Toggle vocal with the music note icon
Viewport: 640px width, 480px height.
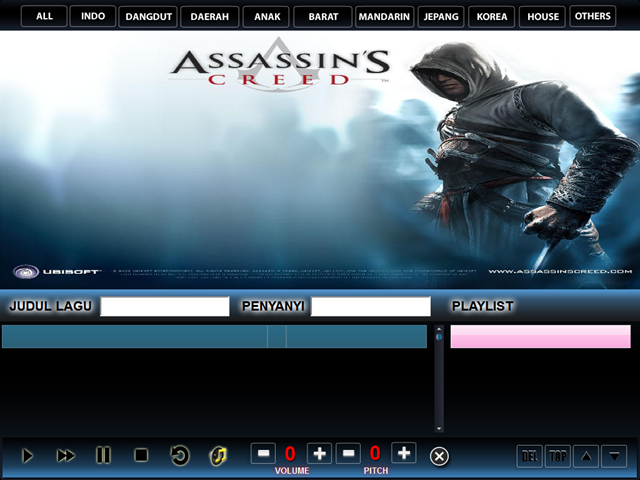pyautogui.click(x=218, y=456)
